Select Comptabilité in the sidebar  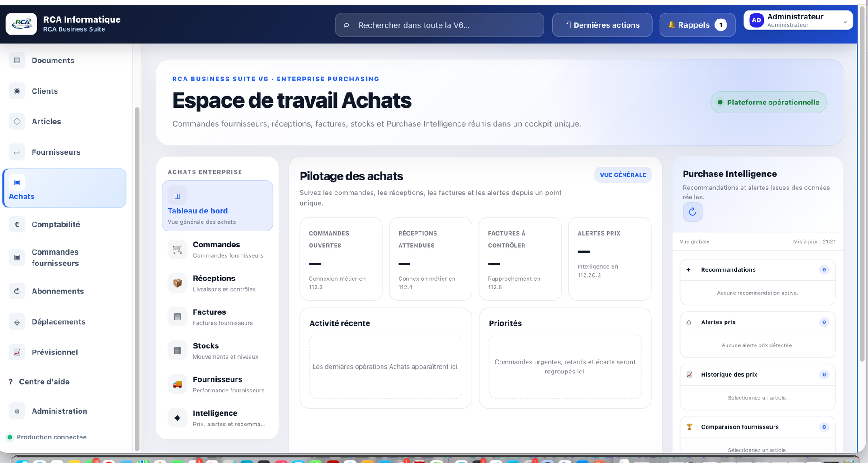(64, 224)
